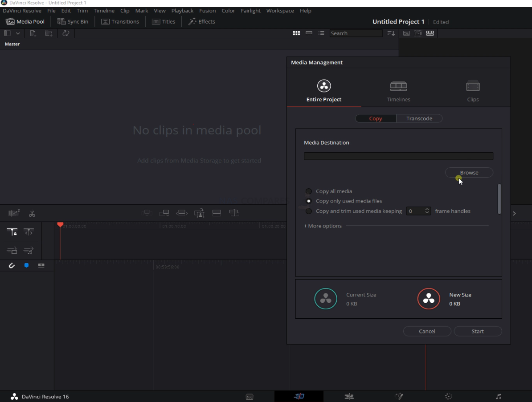This screenshot has width=532, height=402.
Task: Toggle the free playhead icon
Action: 29,232
